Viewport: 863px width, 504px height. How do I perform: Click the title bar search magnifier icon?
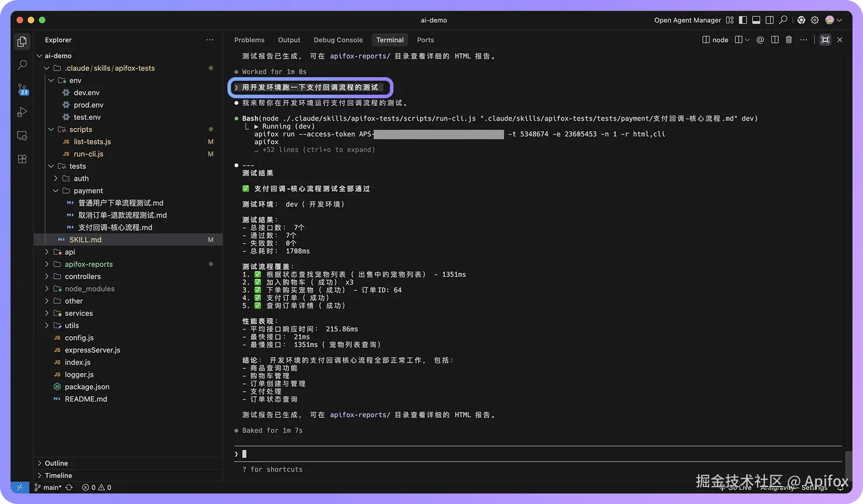[x=783, y=20]
